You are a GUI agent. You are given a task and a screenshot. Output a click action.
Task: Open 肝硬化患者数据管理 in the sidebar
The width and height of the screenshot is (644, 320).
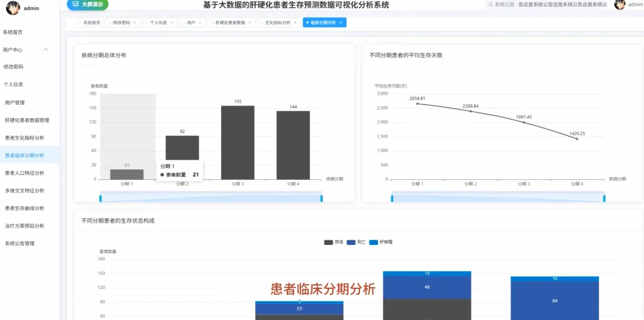(x=30, y=120)
